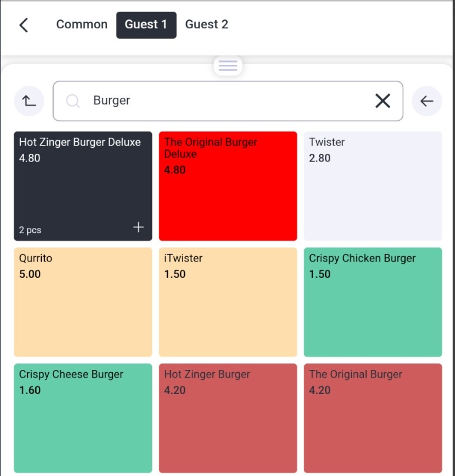This screenshot has height=476, width=455.
Task: Select Hot Zinger Burger for 4.20
Action: [228, 418]
